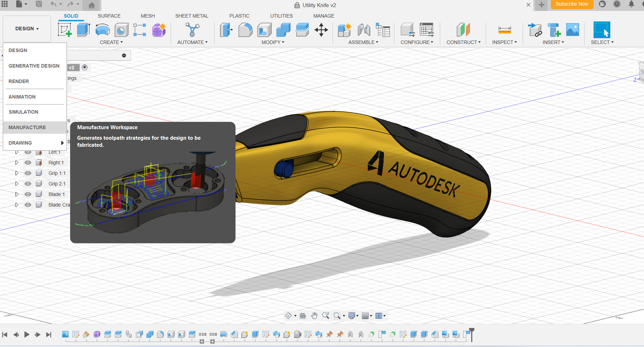Switch to the SHEET METAL tab
This screenshot has height=347, width=644.
coord(192,16)
